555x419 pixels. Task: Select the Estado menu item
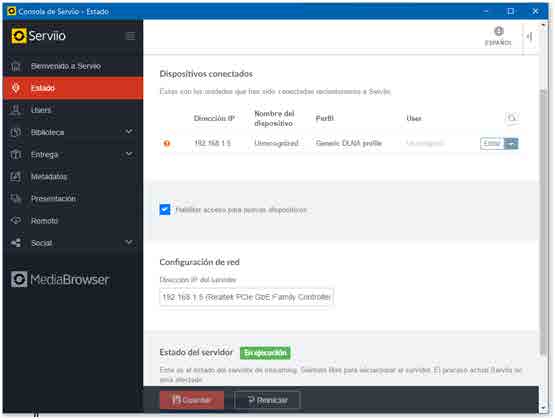tap(73, 88)
